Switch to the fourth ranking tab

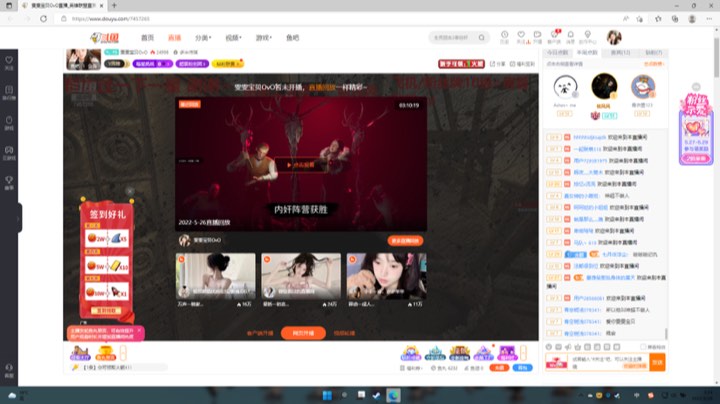pos(653,53)
